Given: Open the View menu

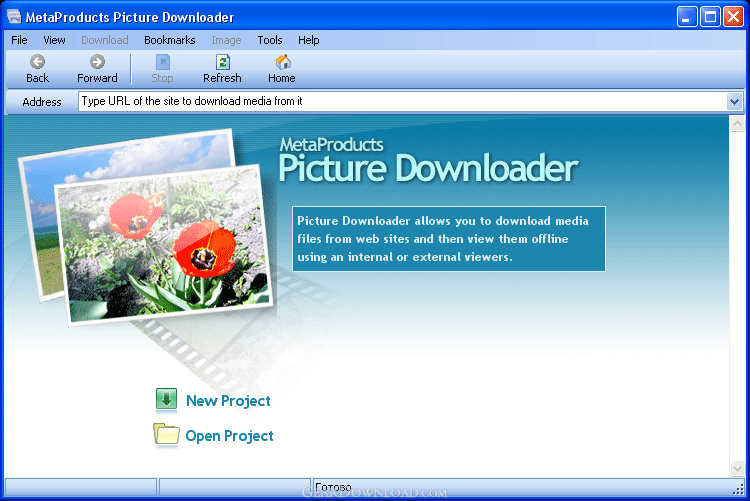Looking at the screenshot, I should pos(54,40).
